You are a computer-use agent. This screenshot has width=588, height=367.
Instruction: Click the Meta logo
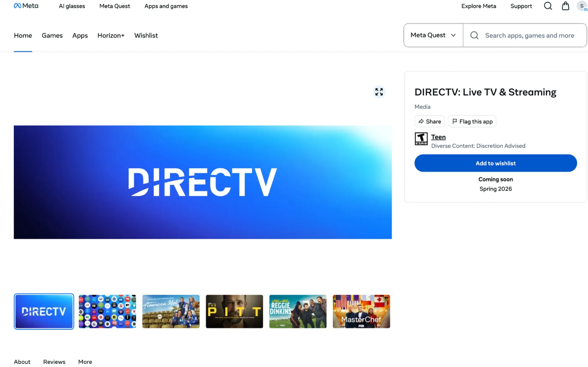(26, 6)
